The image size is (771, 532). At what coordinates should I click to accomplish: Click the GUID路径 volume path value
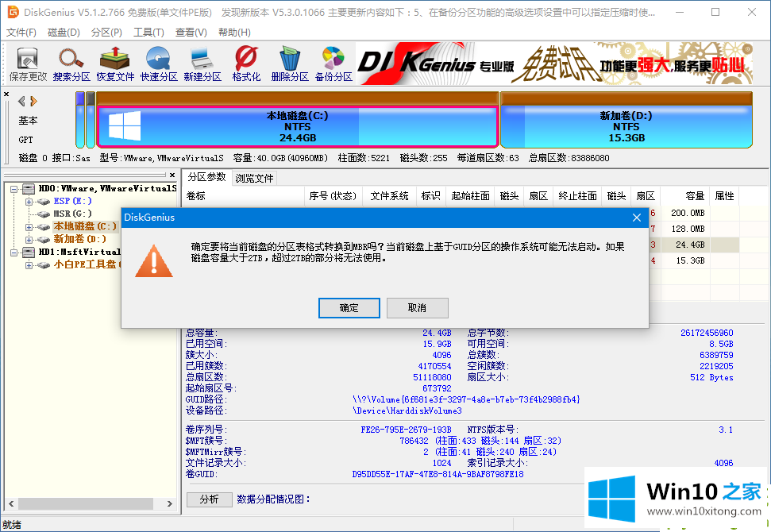466,399
